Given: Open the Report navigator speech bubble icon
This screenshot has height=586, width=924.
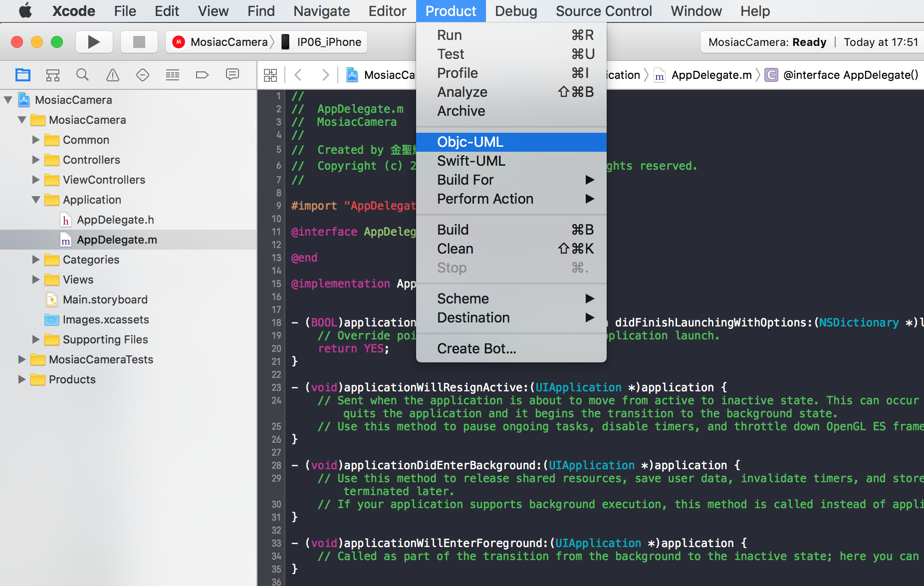Looking at the screenshot, I should point(232,75).
